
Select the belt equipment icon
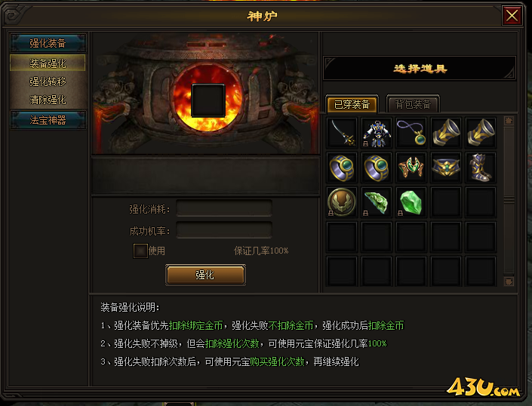(x=446, y=168)
